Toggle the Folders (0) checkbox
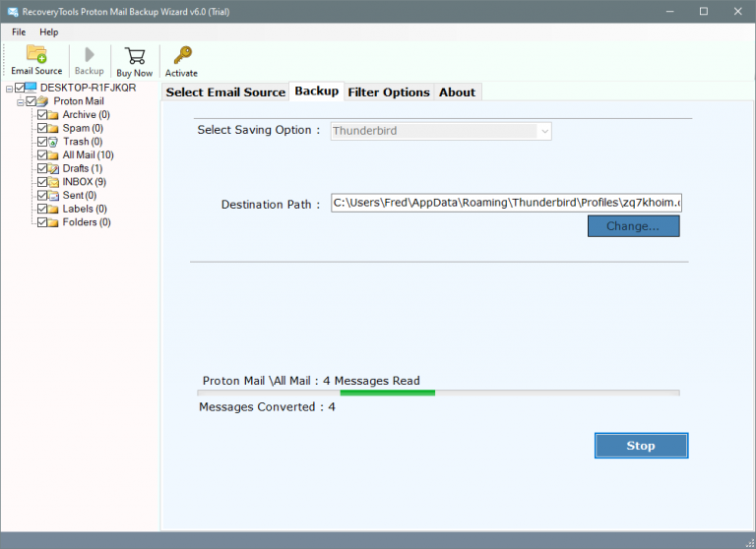 click(42, 222)
